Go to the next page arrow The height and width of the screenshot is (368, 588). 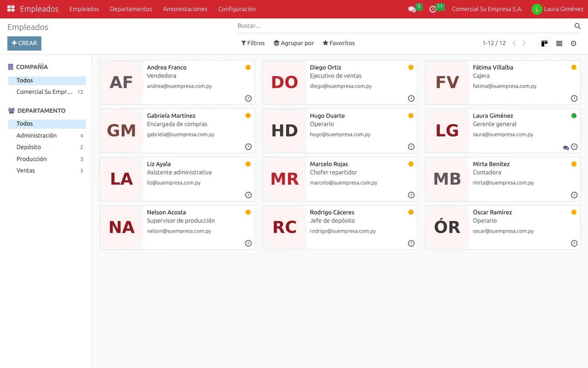click(524, 43)
